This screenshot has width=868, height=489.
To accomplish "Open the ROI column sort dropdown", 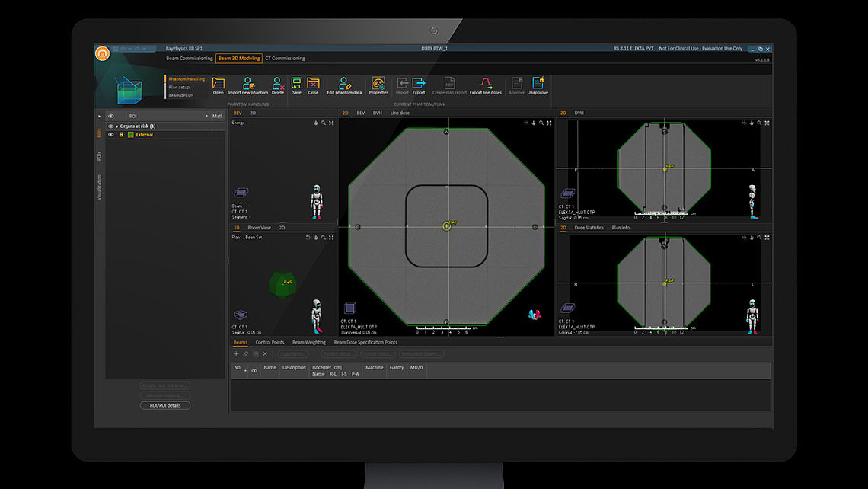I will 207,116.
